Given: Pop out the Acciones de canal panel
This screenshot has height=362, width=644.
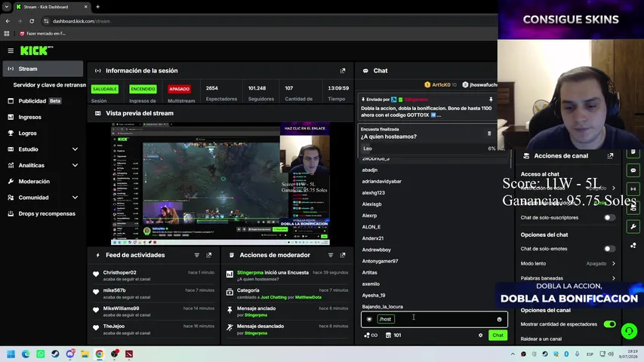Looking at the screenshot, I should click(x=610, y=156).
